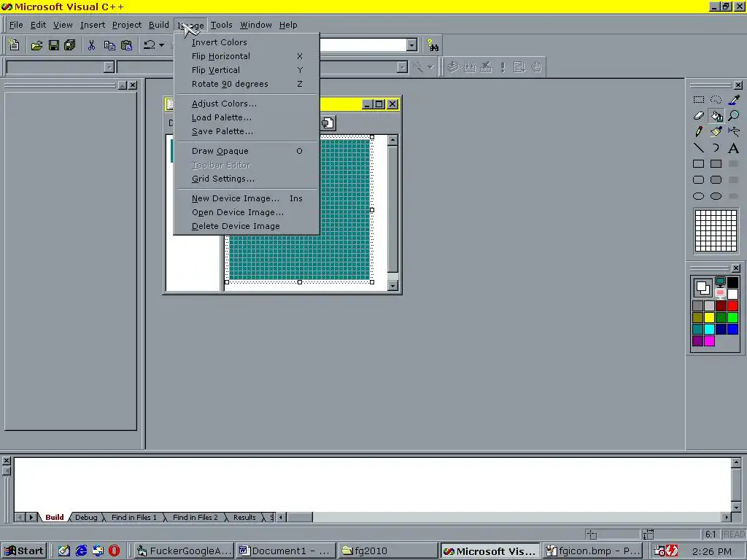Open the File menu
This screenshot has width=747, height=560.
16,25
